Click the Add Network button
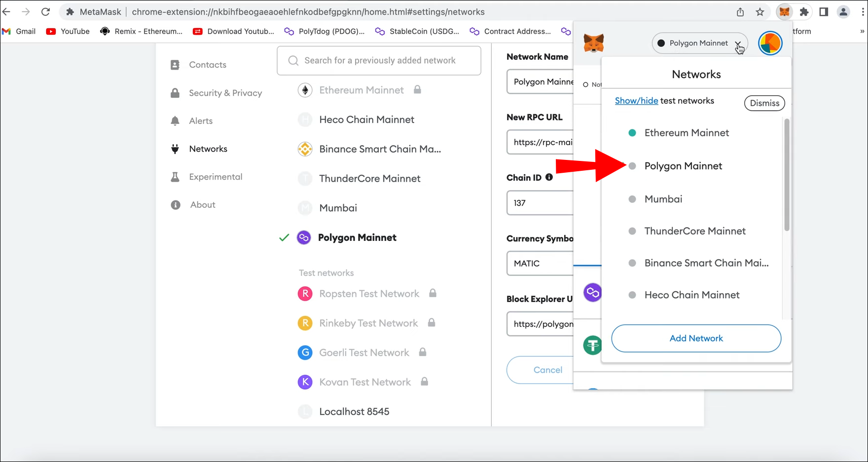The height and width of the screenshot is (462, 868). 696,338
